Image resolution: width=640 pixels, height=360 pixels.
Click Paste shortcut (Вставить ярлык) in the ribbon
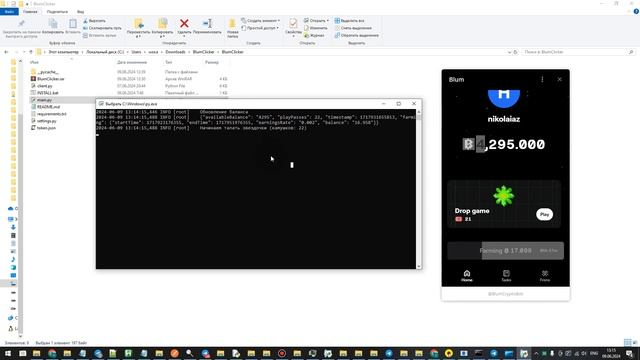pyautogui.click(x=100, y=35)
